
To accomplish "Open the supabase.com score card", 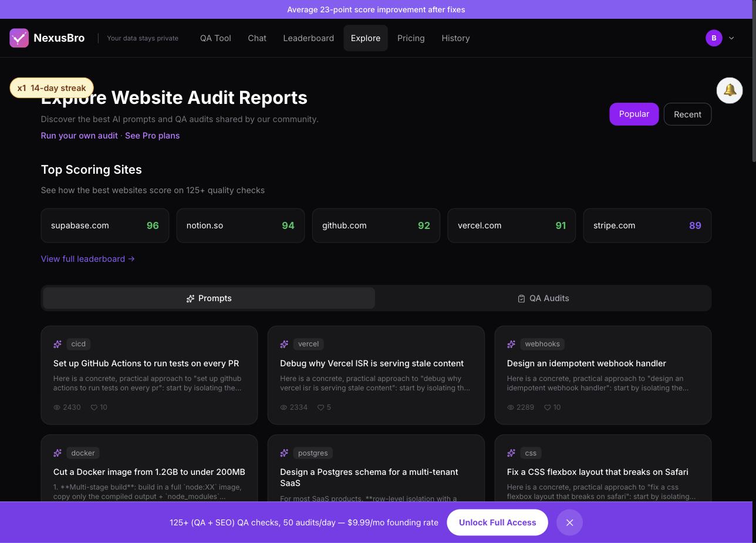I will [105, 225].
